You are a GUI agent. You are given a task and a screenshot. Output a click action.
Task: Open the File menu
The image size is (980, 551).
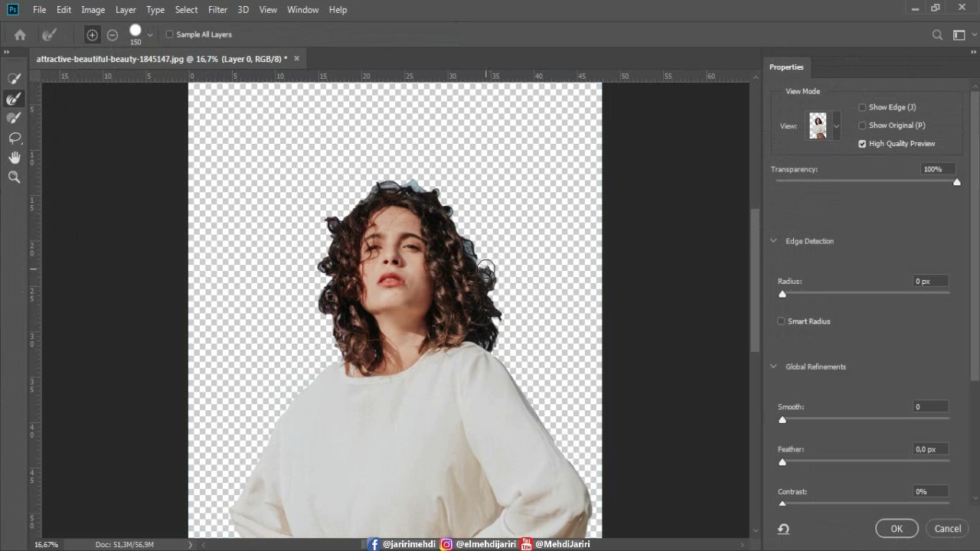pyautogui.click(x=39, y=9)
